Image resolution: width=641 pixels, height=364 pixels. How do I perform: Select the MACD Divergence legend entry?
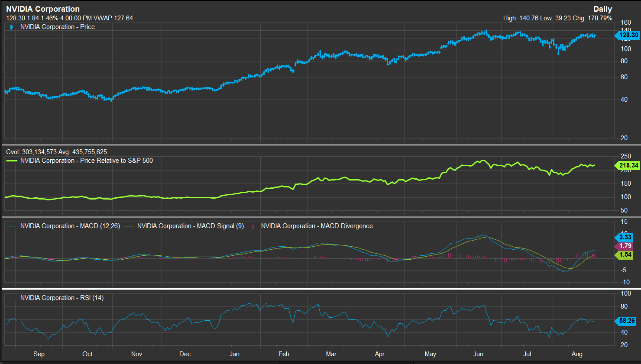click(x=317, y=226)
